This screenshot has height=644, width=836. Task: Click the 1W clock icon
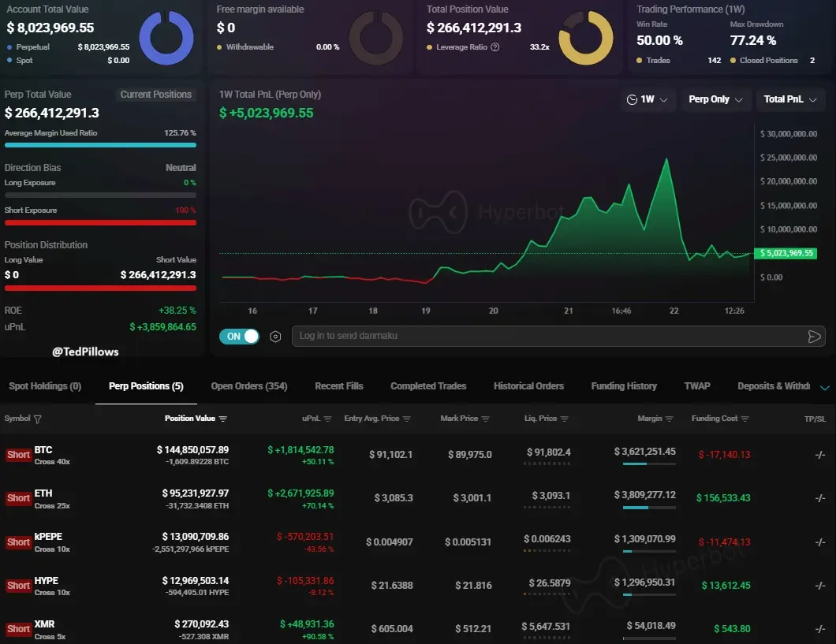coord(632,99)
